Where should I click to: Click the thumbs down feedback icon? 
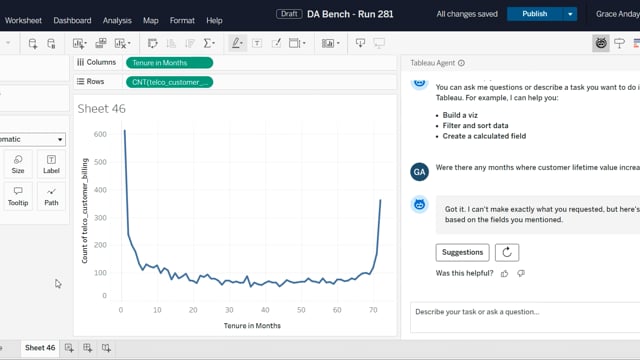(521, 273)
